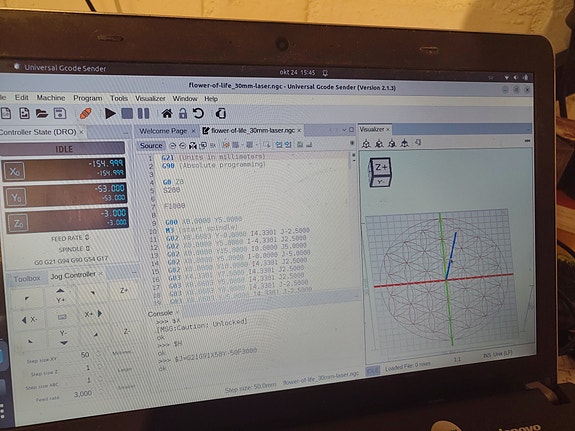Toggle the Source view button in editor

(151, 146)
